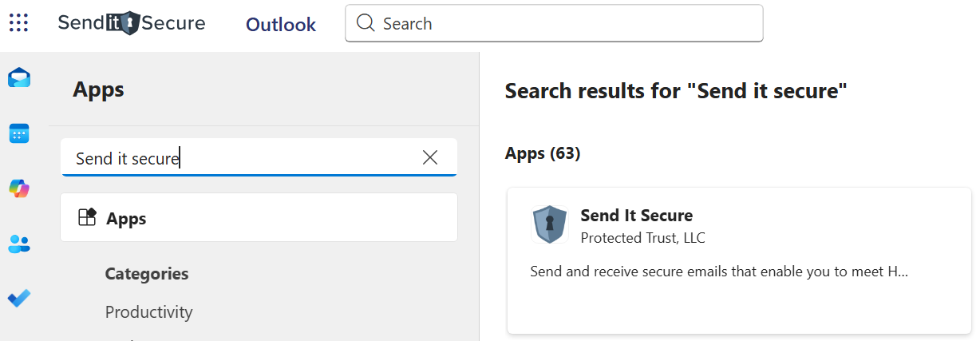Click the grid icon beside Apps label
Screen dimensions: 980x341
pos(87,217)
